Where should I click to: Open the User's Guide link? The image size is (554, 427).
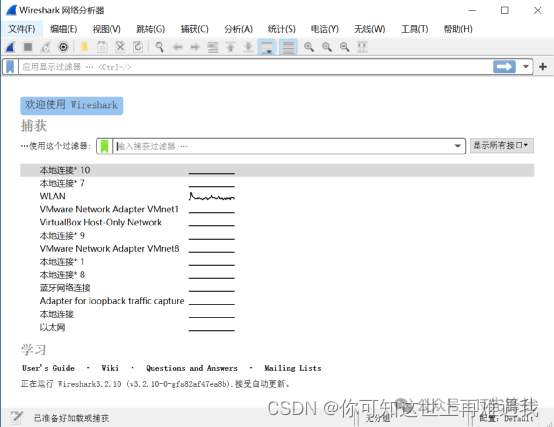coord(48,368)
